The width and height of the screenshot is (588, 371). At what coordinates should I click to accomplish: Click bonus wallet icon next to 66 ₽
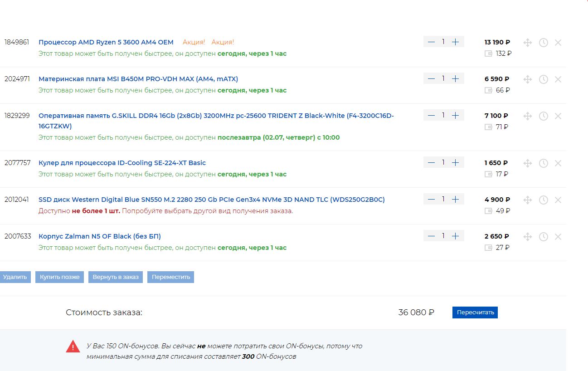tap(488, 90)
